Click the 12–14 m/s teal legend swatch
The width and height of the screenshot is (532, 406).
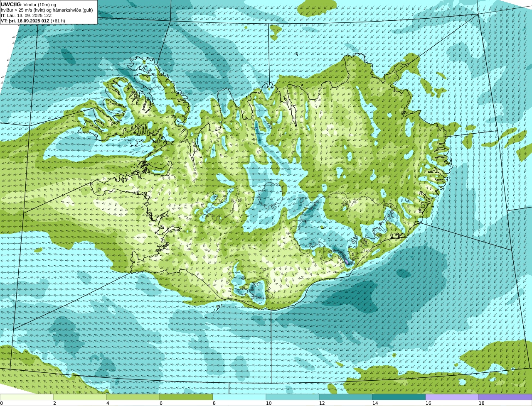(346, 397)
